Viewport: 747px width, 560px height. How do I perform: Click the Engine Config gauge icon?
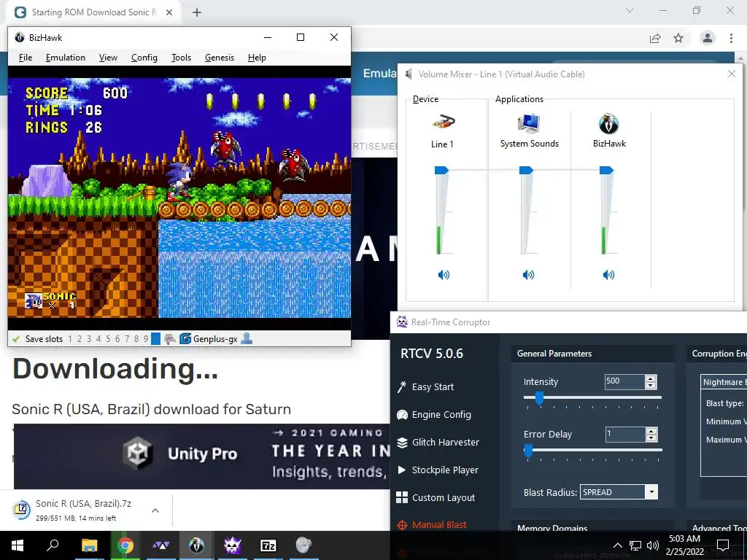tap(402, 415)
